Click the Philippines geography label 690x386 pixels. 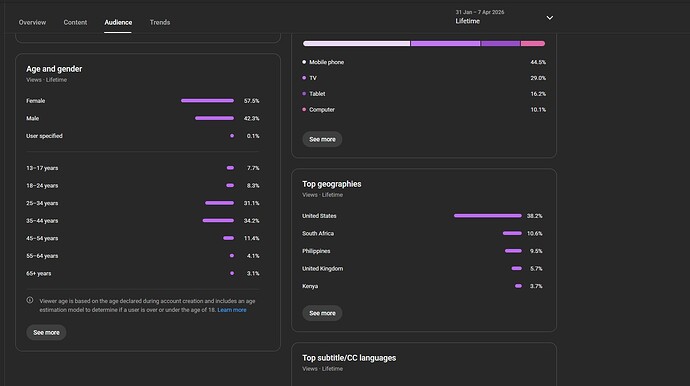coord(316,251)
